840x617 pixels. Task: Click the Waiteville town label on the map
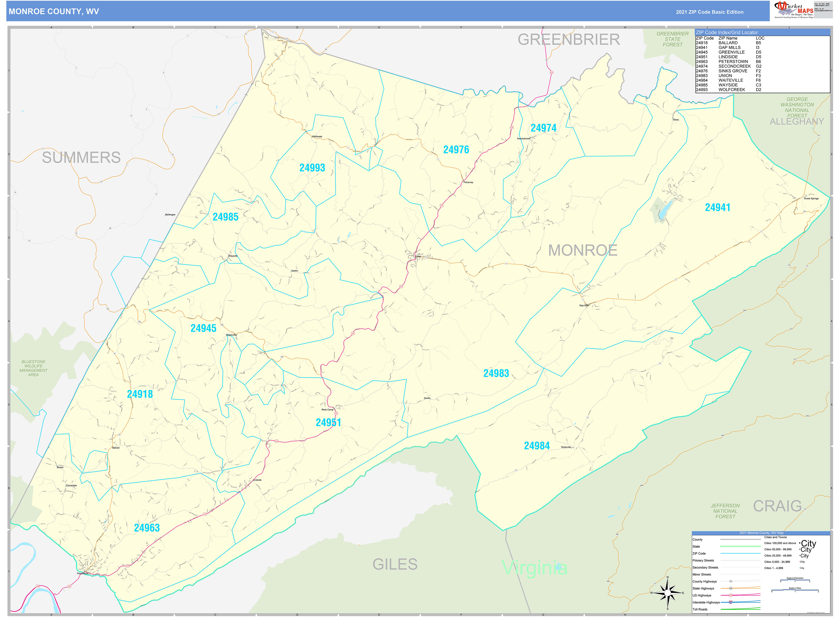566,447
